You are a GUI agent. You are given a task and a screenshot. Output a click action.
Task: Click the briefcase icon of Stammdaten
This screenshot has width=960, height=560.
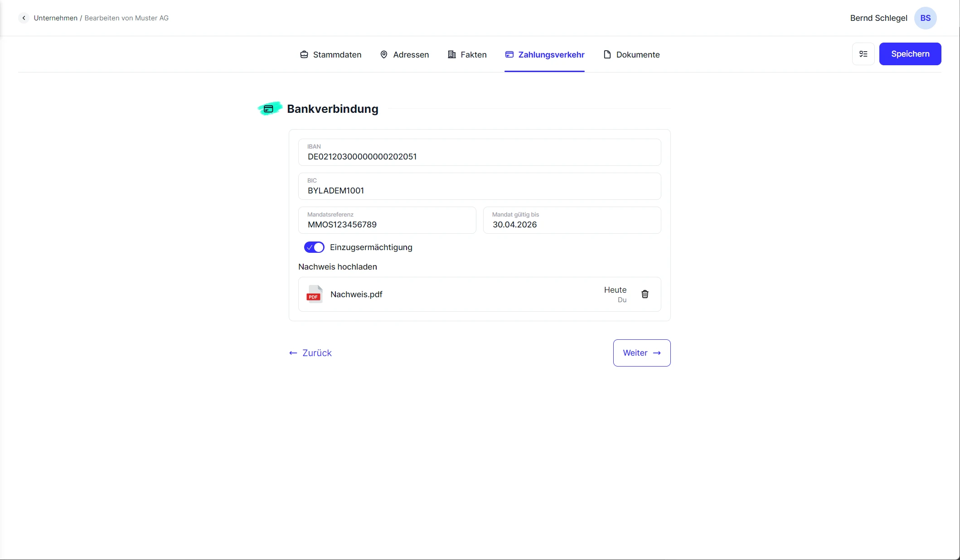[304, 55]
